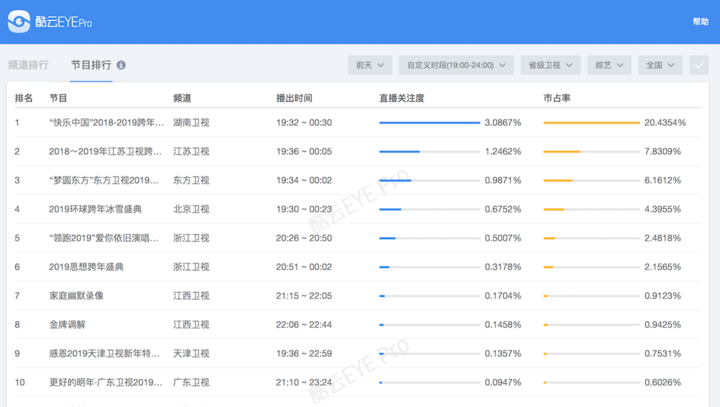Viewport: 720px width, 407px height.
Task: Click channel 天津卫视 in row 9
Action: click(191, 354)
